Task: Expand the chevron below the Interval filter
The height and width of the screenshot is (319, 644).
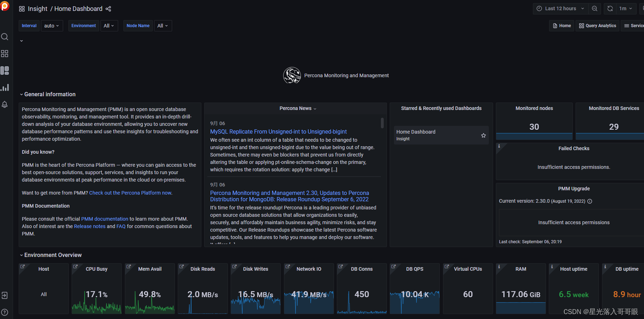Action: point(22,41)
